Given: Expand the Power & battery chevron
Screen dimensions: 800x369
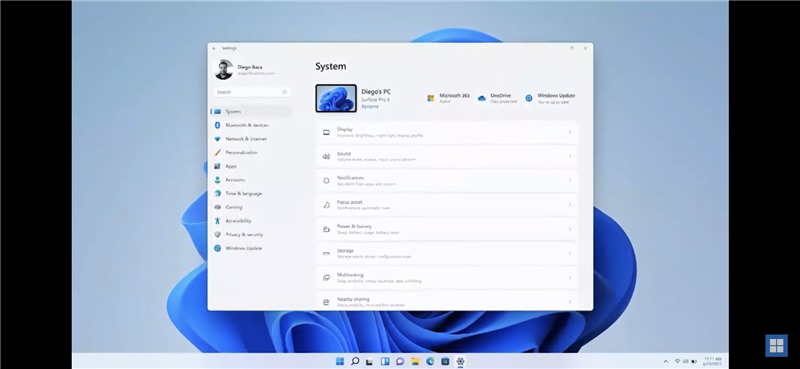Looking at the screenshot, I should [569, 229].
